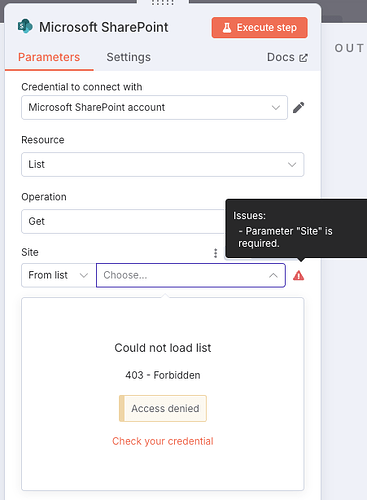
Task: Click the Resource field label
Action: pos(43,140)
